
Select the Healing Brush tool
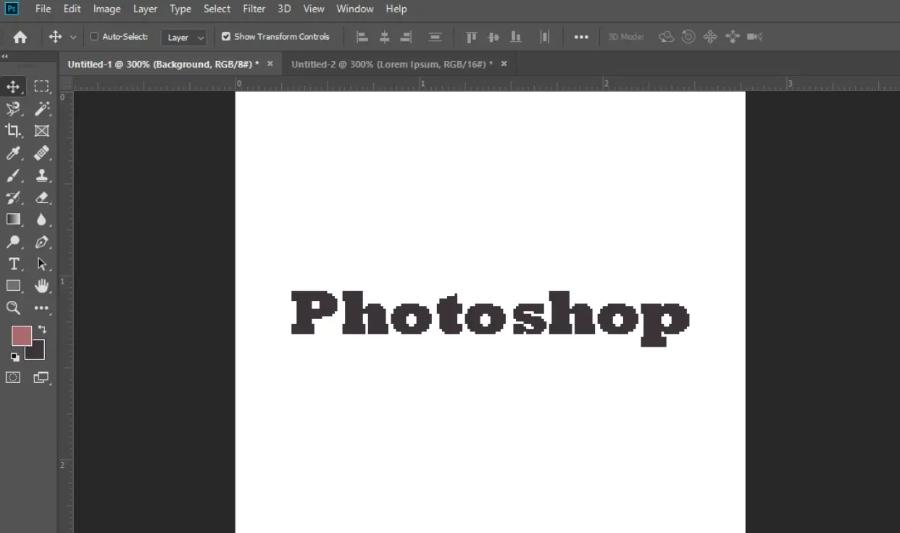click(x=41, y=153)
